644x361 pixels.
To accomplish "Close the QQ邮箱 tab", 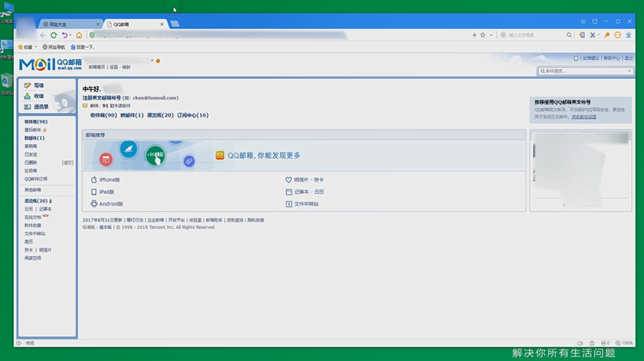I will point(161,24).
